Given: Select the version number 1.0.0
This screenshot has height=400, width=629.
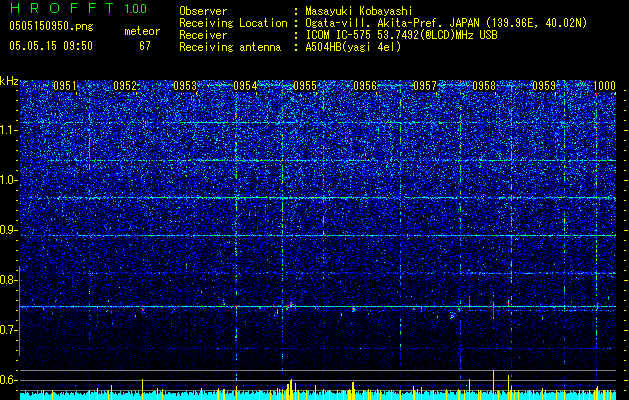Looking at the screenshot, I should coord(136,9).
